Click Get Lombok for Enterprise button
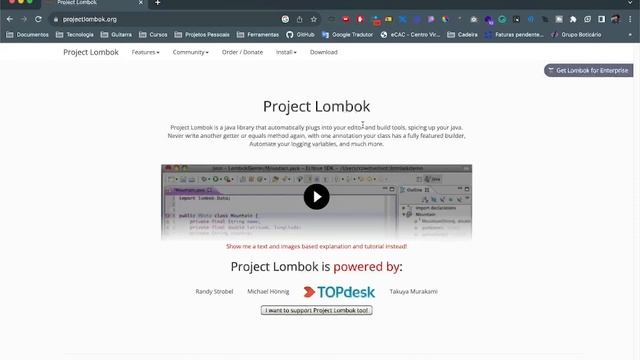Viewport: 640px width, 360px height. click(x=588, y=70)
